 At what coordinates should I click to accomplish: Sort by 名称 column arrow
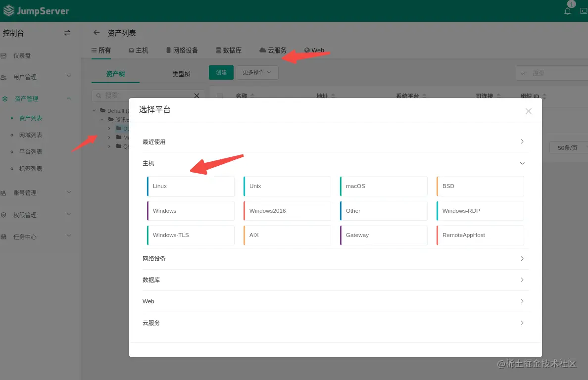[252, 96]
